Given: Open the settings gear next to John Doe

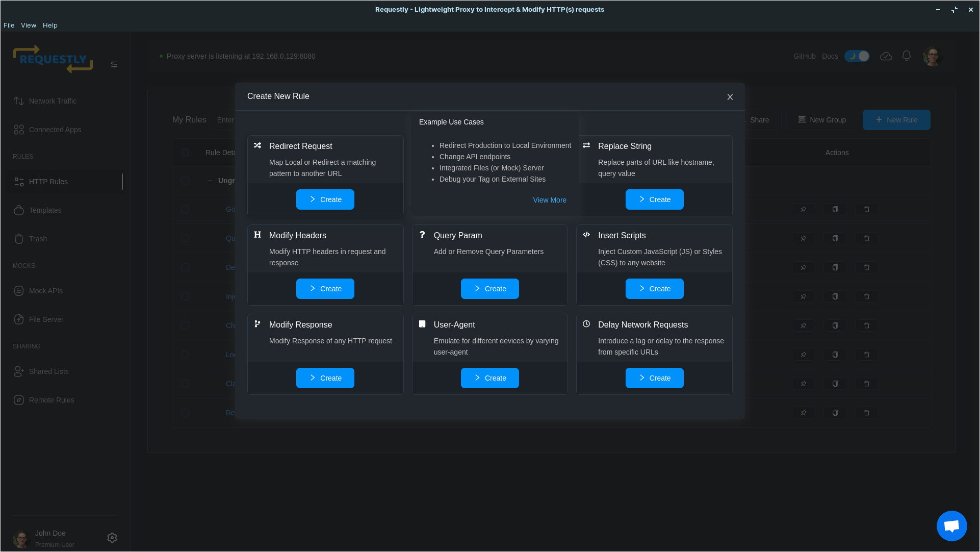Looking at the screenshot, I should (x=112, y=538).
